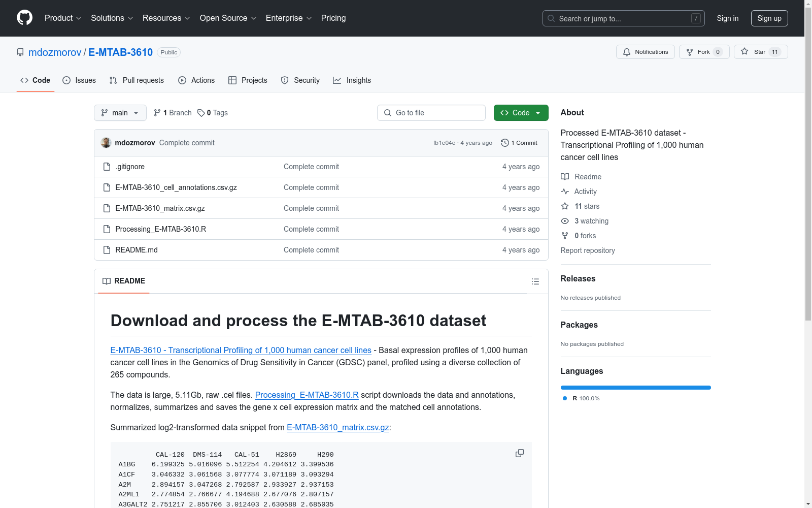This screenshot has width=812, height=508.
Task: Open the Security tab
Action: point(300,80)
